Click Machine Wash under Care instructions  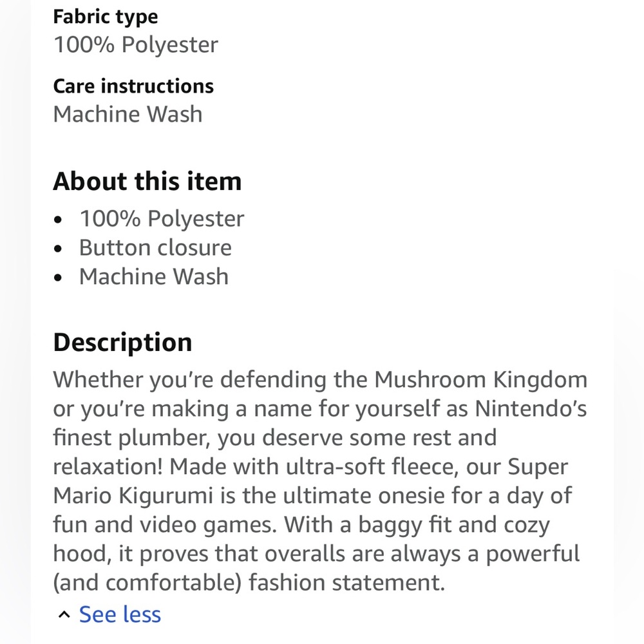pyautogui.click(x=128, y=114)
